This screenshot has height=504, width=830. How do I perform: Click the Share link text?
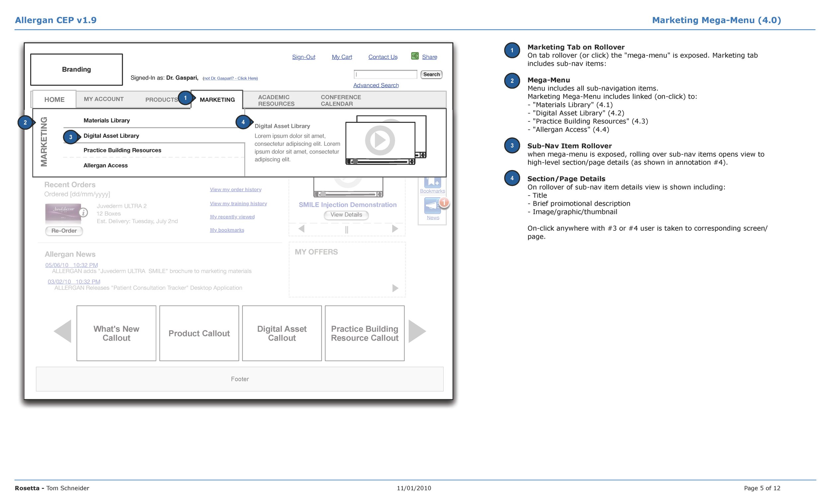point(430,57)
